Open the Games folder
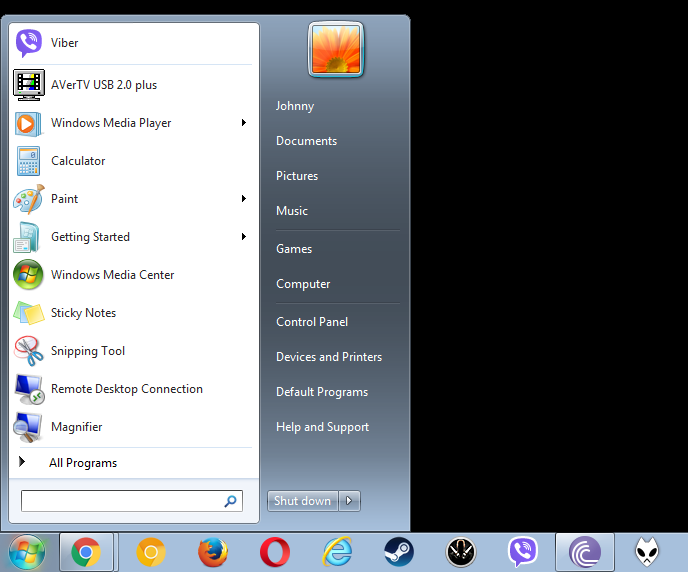 294,249
